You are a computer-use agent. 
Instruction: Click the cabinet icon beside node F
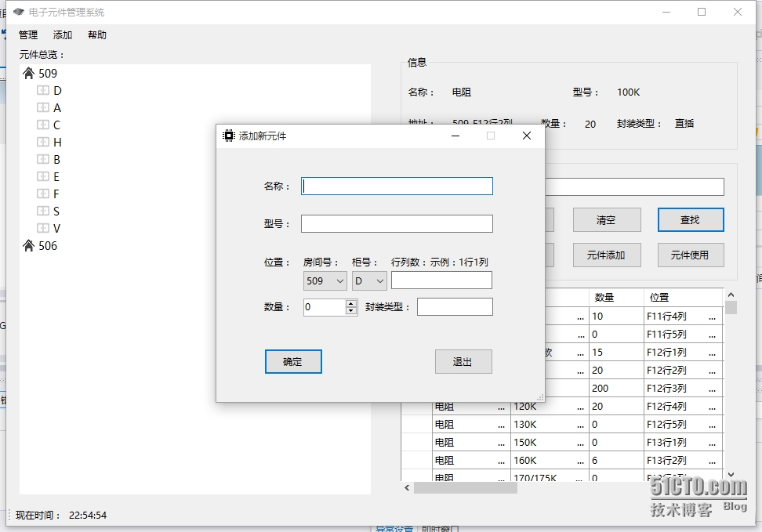coord(43,194)
